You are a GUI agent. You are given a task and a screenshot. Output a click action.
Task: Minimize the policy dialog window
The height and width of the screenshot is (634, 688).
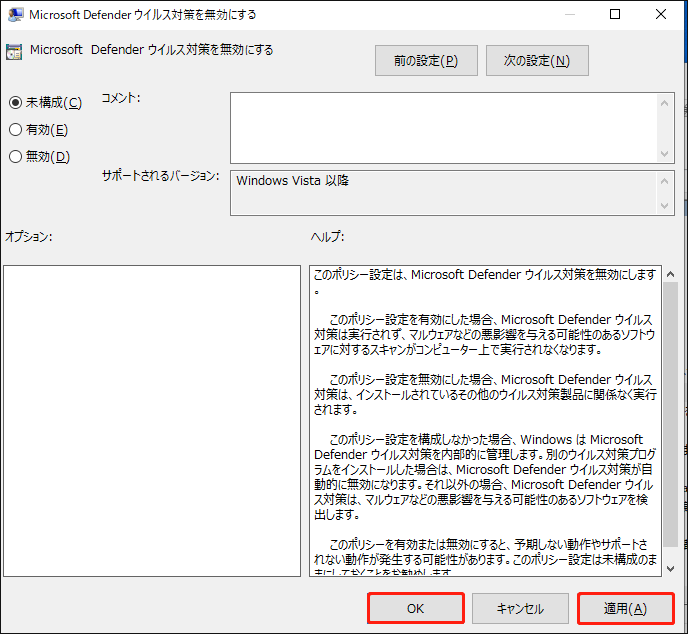tap(570, 14)
